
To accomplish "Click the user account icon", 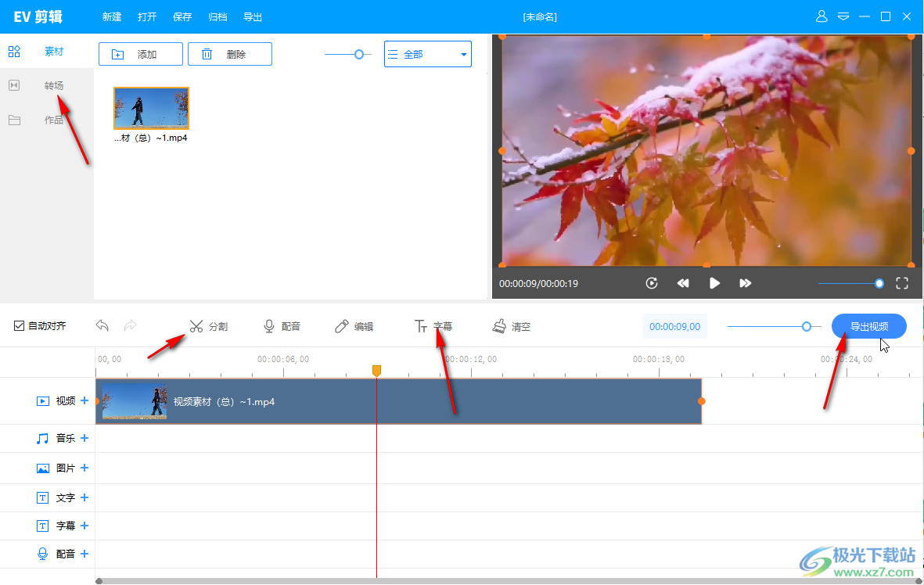I will point(822,16).
